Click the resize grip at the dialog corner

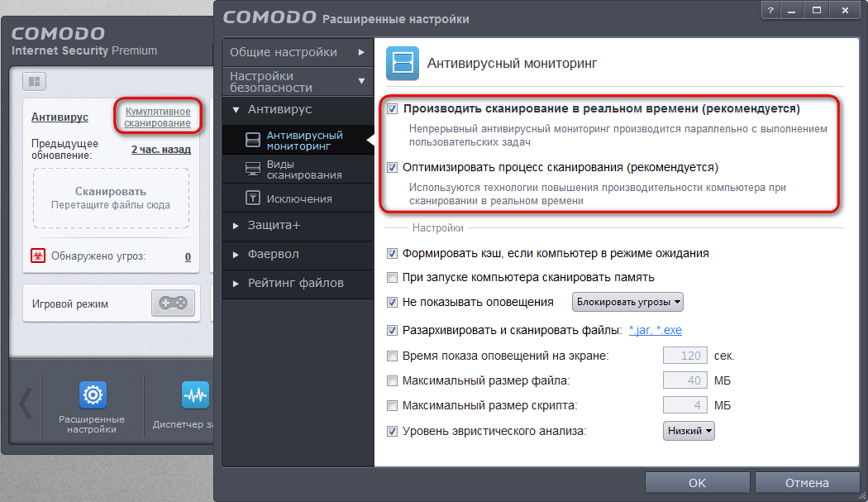point(861,495)
